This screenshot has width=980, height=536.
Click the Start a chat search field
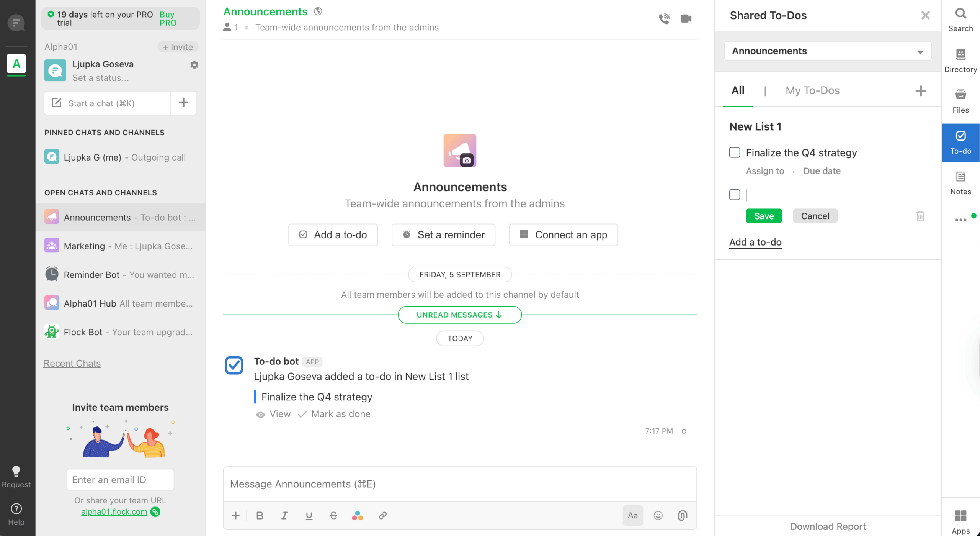[107, 103]
